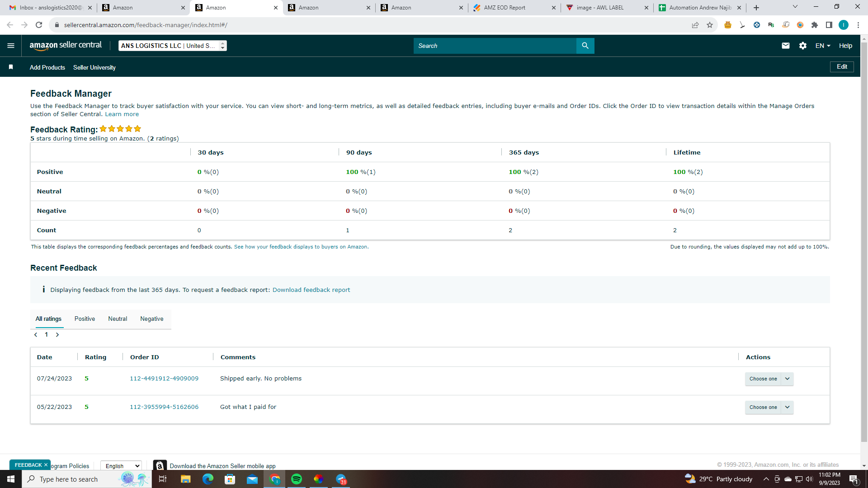The image size is (868, 488).
Task: Open the browser side panel
Action: [829, 25]
